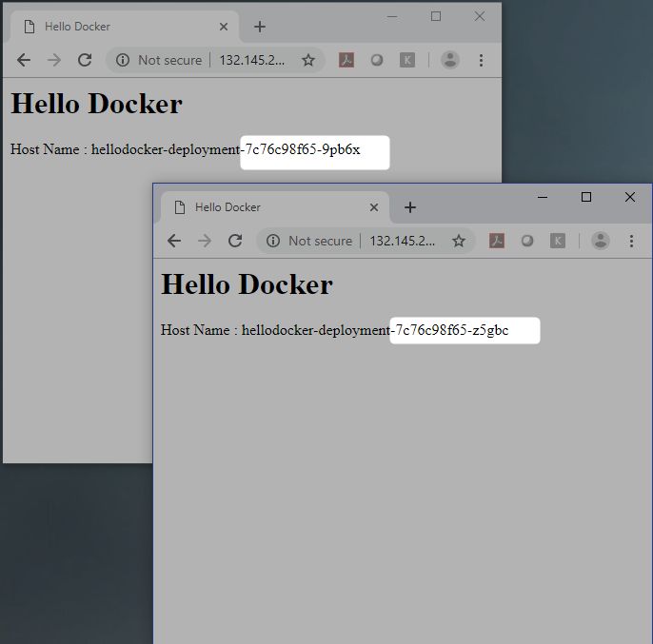Viewport: 653px width, 644px height.
Task: Click the round gray extension icon in the background window
Action: point(377,60)
